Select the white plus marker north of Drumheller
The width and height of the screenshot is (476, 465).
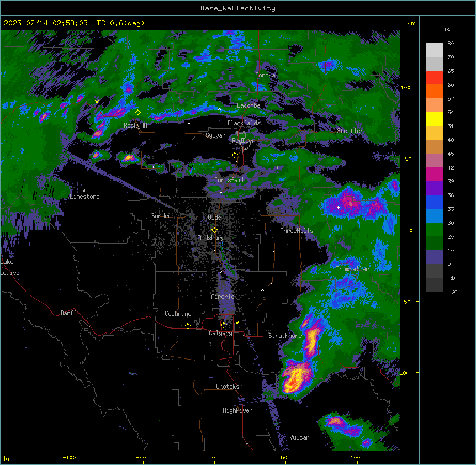coord(338,207)
